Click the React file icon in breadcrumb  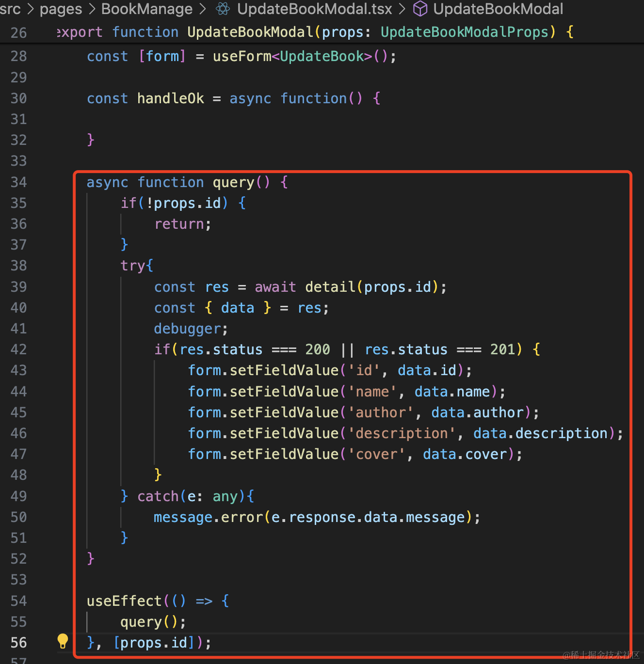(223, 9)
